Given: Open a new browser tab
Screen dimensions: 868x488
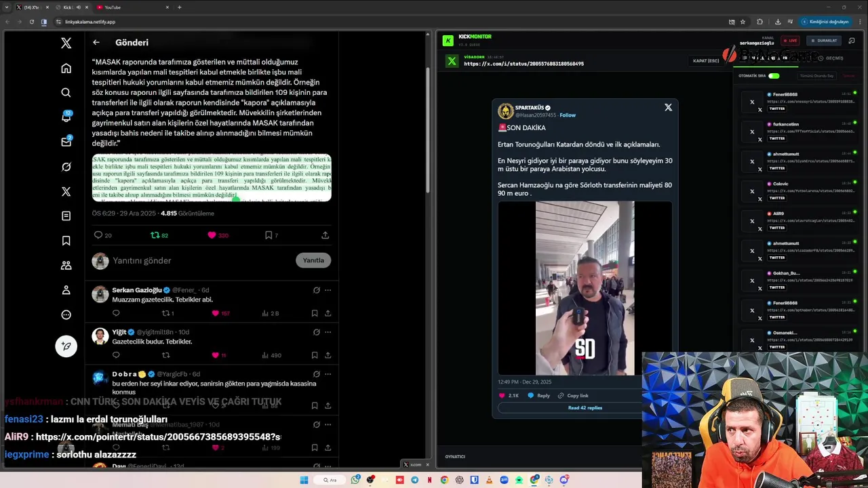Looking at the screenshot, I should pyautogui.click(x=179, y=7).
